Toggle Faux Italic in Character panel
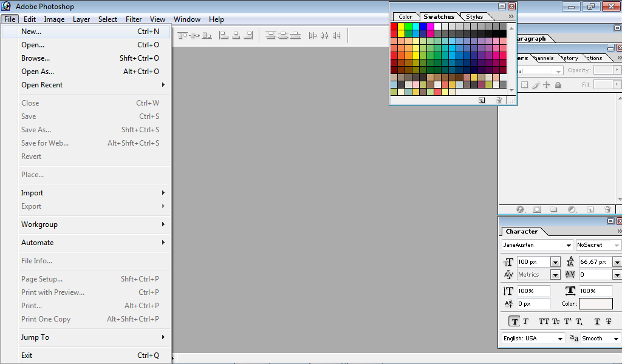This screenshot has height=364, width=622. coord(525,321)
